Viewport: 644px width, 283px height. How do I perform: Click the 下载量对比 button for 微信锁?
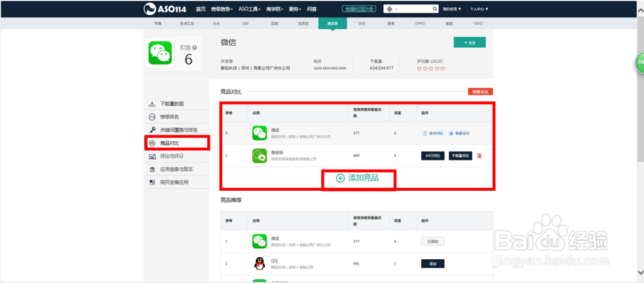point(460,156)
